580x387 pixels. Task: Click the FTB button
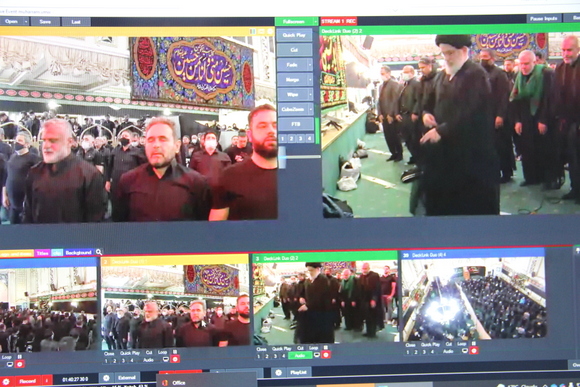(x=296, y=124)
